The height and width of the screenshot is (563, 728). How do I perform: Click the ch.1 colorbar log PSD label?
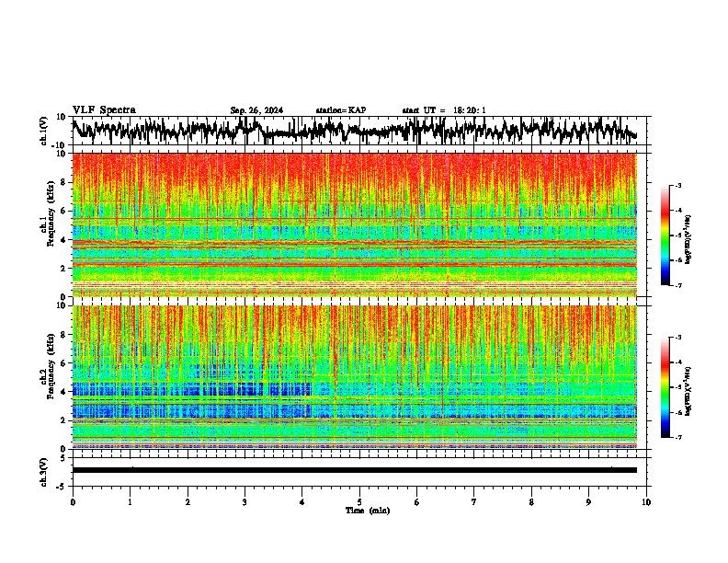click(x=688, y=240)
